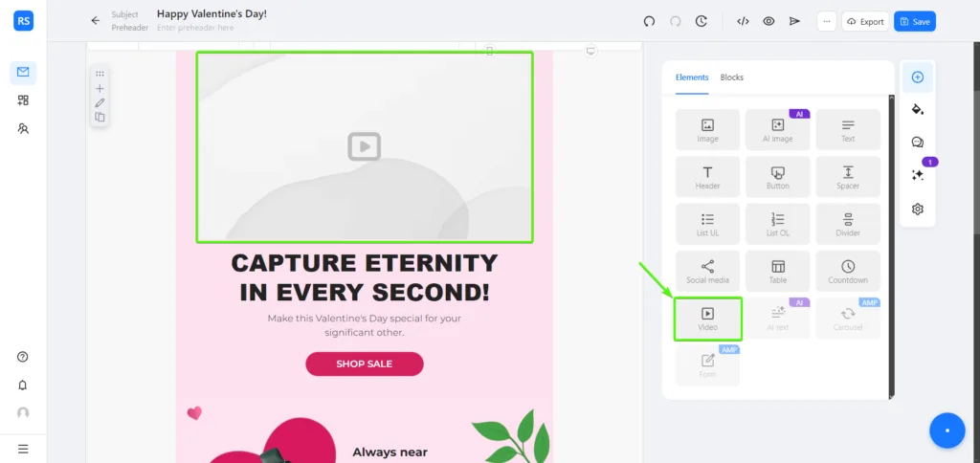Click the elements panel scrollbar
The image size is (980, 463).
click(892, 247)
